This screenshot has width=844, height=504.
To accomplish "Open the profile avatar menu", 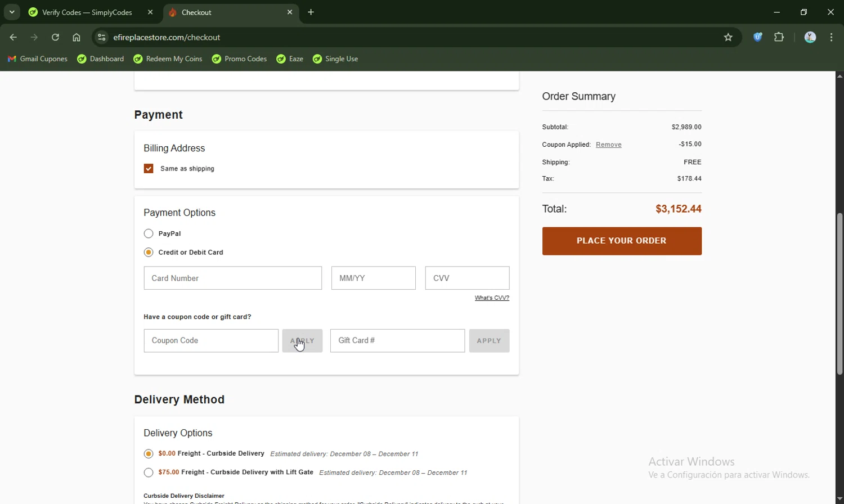I will pos(810,38).
